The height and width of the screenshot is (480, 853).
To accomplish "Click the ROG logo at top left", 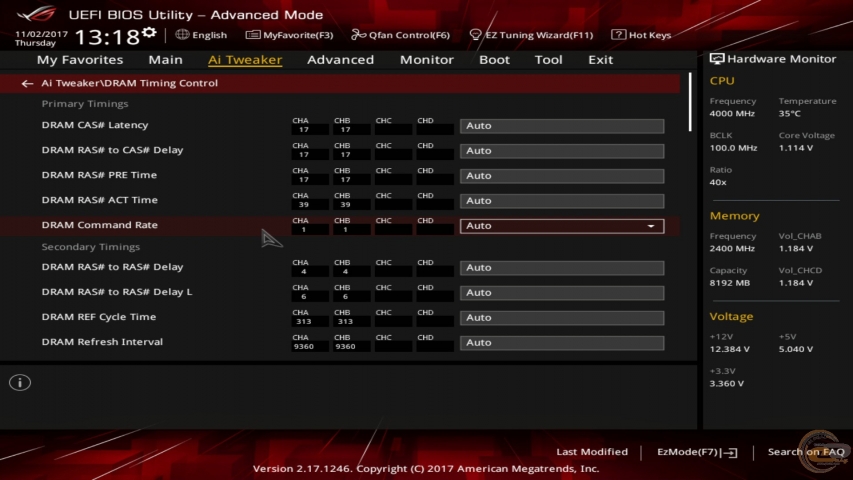I will click(36, 13).
